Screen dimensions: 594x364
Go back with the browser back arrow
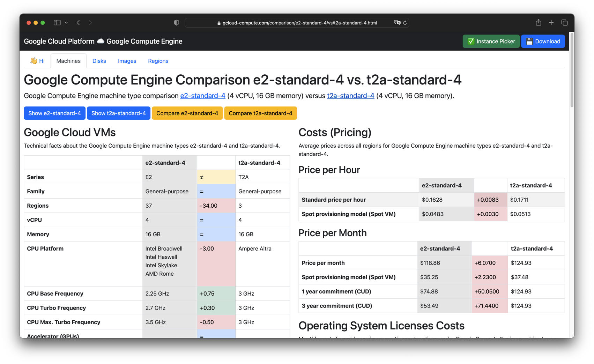coord(78,23)
